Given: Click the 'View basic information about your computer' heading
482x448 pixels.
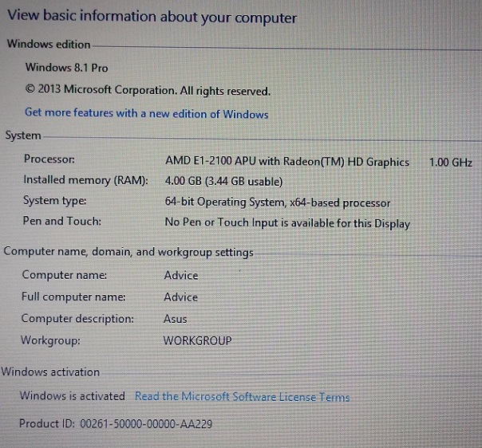Looking at the screenshot, I should tap(152, 17).
